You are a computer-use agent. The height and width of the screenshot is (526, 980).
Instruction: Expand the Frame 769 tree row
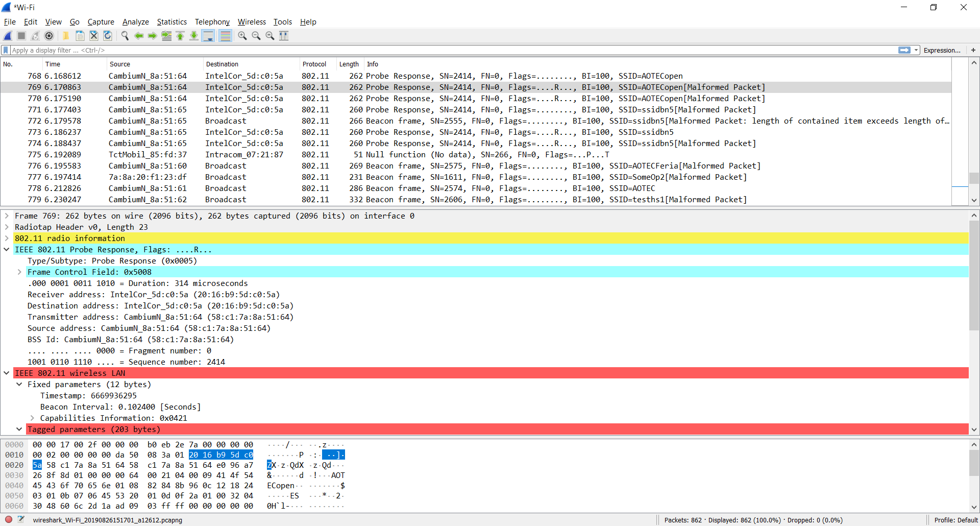point(7,216)
